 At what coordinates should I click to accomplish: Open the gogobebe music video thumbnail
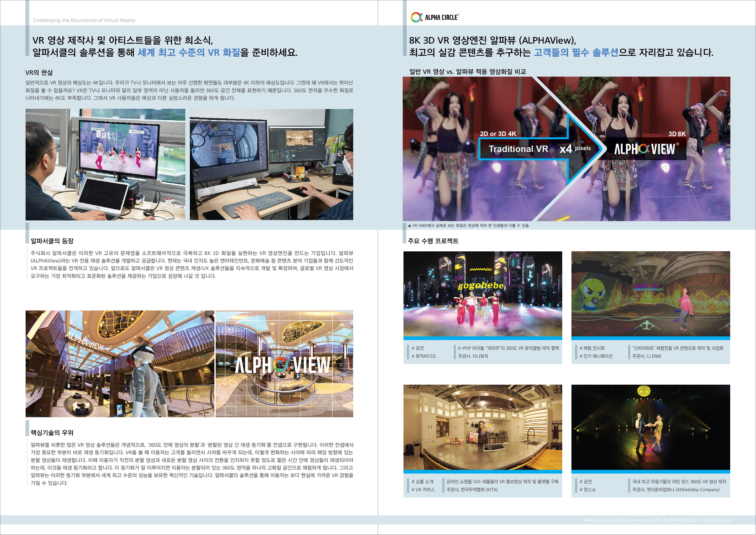[x=483, y=294]
